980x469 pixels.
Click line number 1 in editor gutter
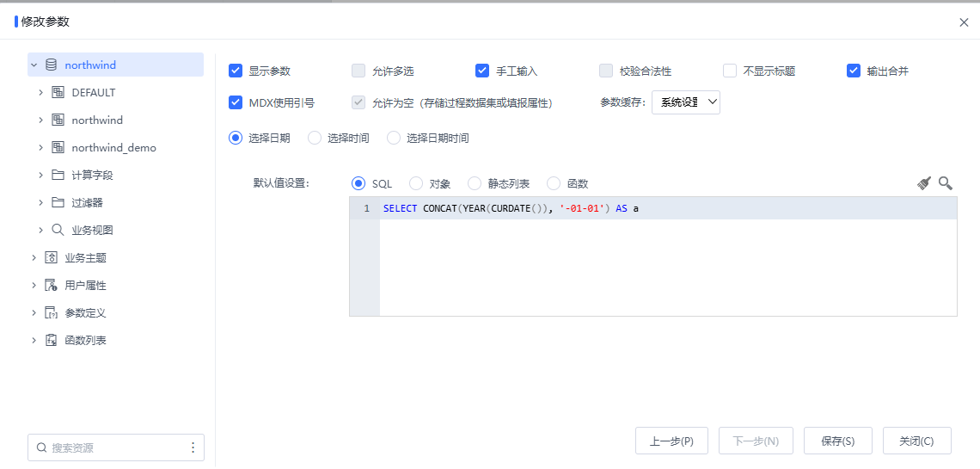coord(366,208)
